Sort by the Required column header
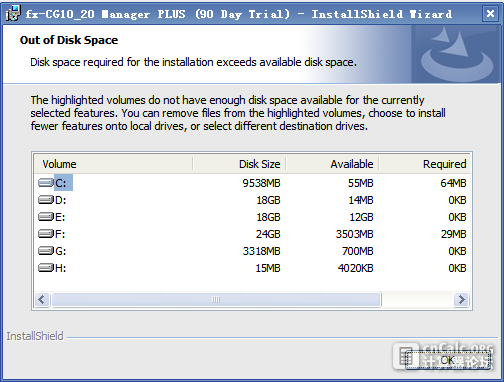 click(x=424, y=164)
